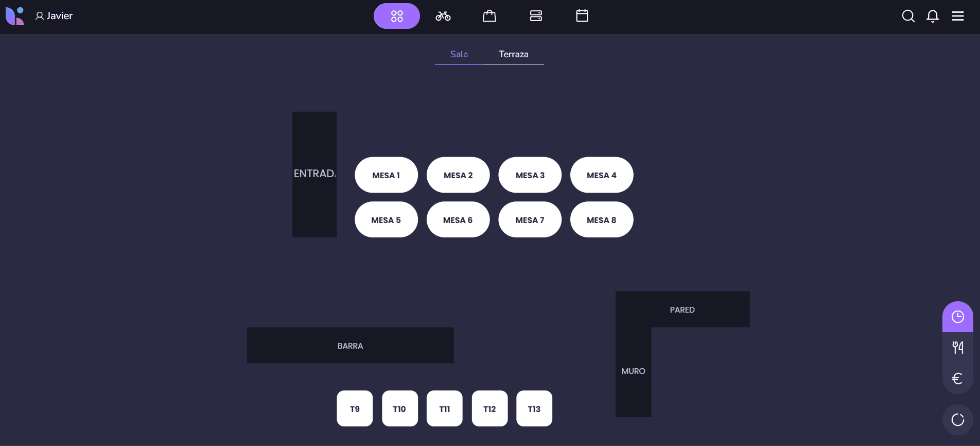Screen dimensions: 980x446
Task: Open table MESA 1
Action: tap(386, 175)
